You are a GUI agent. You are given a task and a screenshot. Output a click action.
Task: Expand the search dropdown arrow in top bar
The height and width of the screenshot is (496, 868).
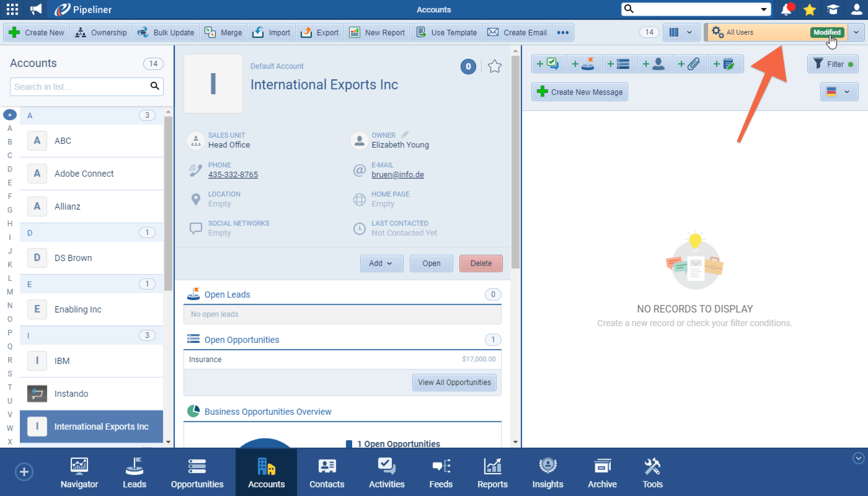pos(764,9)
